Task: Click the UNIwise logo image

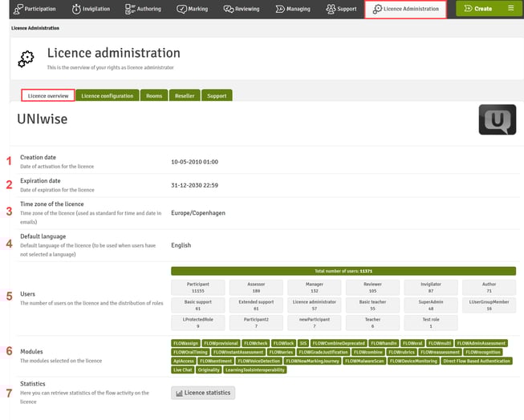Action: [x=497, y=119]
